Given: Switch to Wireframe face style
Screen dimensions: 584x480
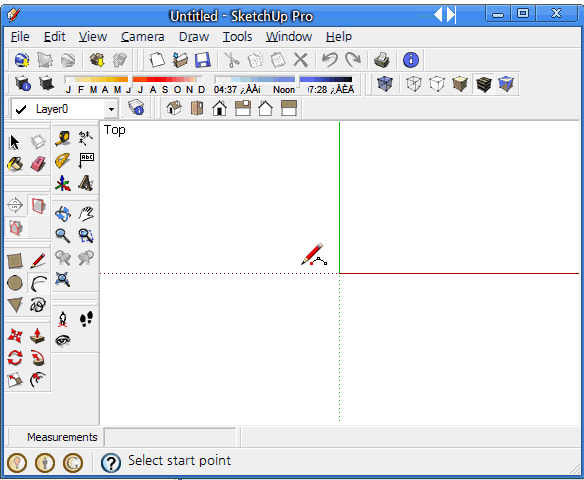Looking at the screenshot, I should coord(413,84).
